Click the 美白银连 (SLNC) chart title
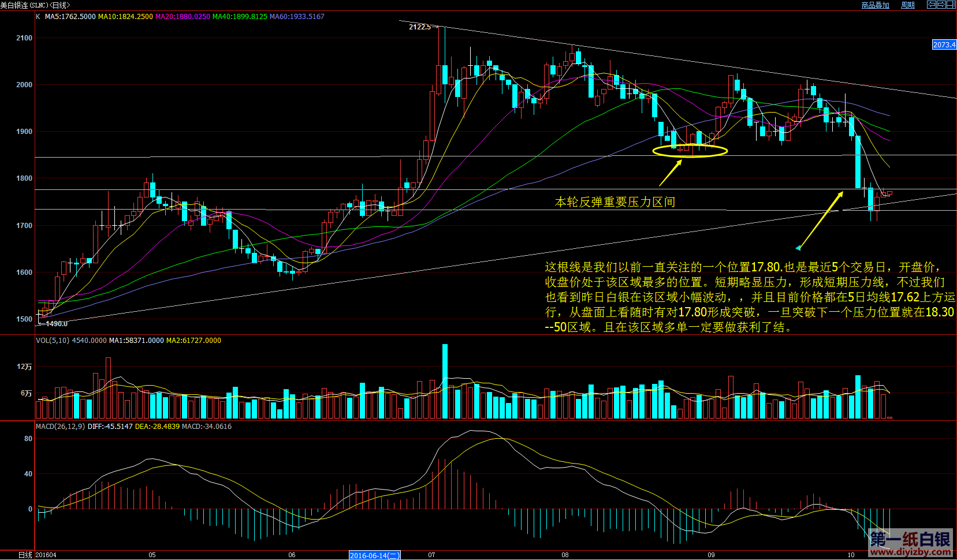Screen dimensions: 957x560 tap(35, 5)
